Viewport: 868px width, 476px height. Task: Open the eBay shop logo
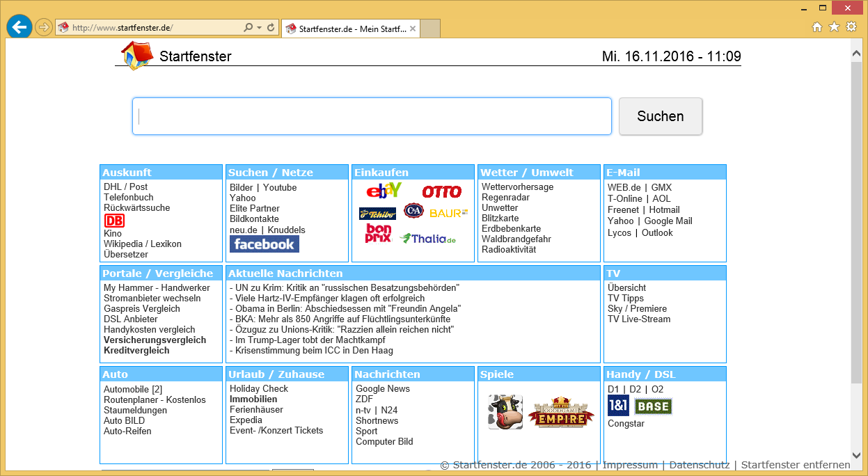click(x=384, y=189)
